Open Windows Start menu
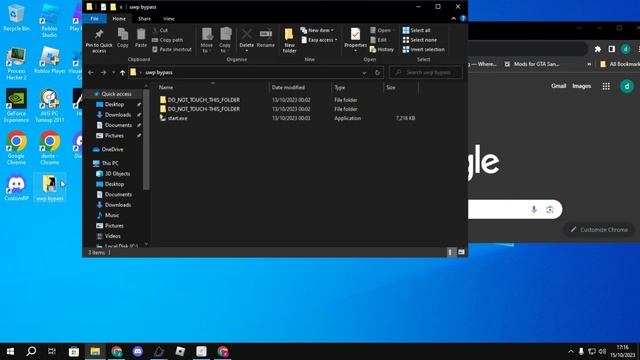The width and height of the screenshot is (640, 360). (10, 351)
